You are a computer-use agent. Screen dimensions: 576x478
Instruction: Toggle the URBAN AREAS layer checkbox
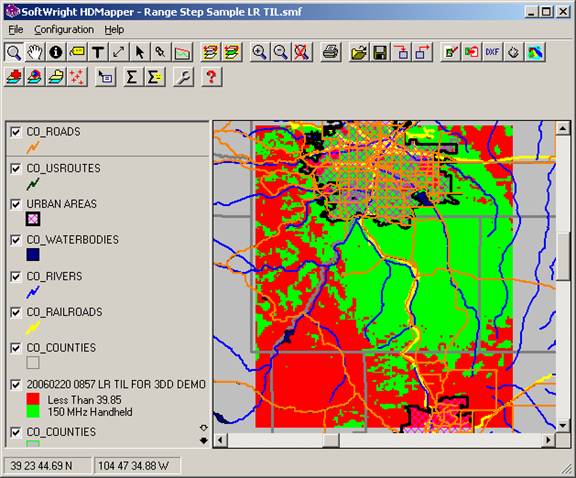click(15, 204)
